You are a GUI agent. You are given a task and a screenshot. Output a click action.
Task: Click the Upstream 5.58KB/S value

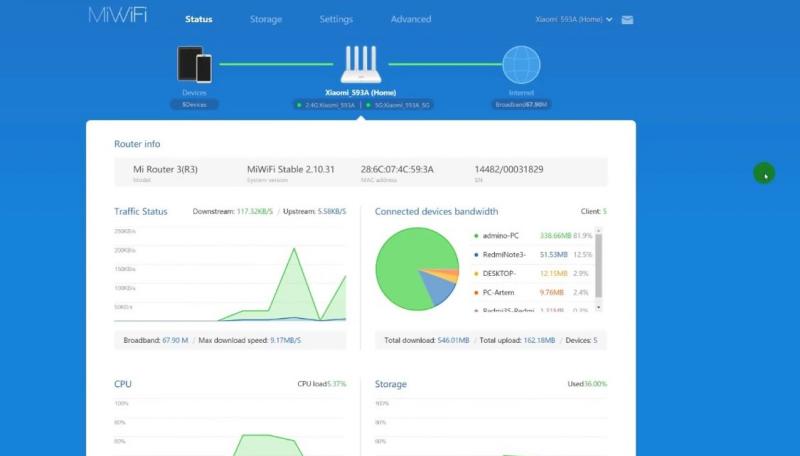pyautogui.click(x=332, y=211)
